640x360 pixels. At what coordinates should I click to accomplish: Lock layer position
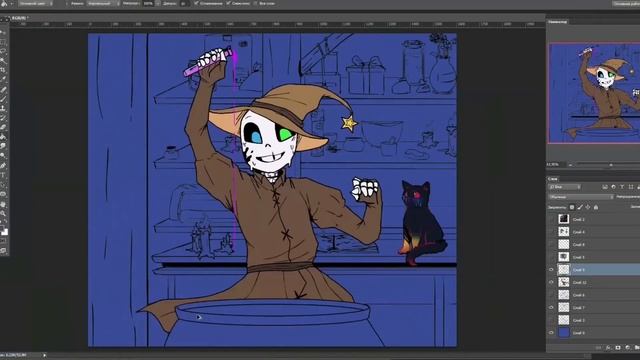[x=588, y=207]
